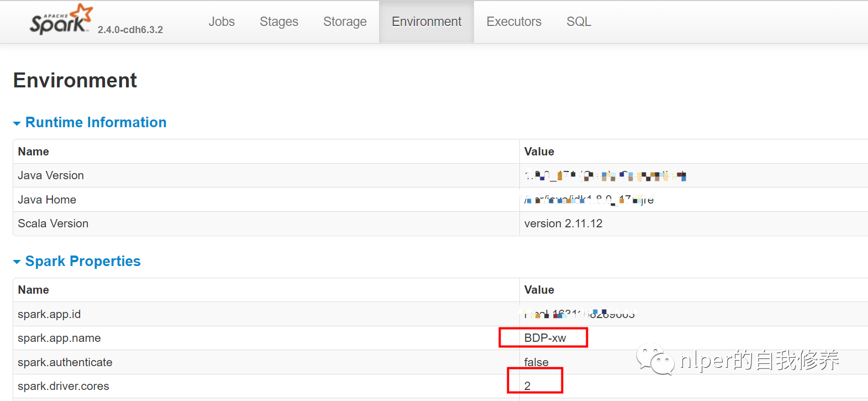
Task: Click the Apache Spark logo
Action: tap(61, 20)
